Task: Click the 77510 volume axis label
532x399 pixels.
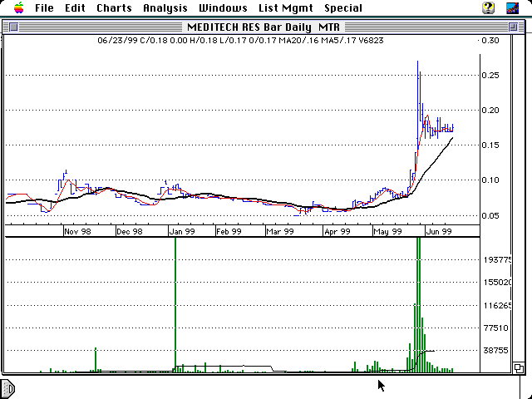Action: 496,328
